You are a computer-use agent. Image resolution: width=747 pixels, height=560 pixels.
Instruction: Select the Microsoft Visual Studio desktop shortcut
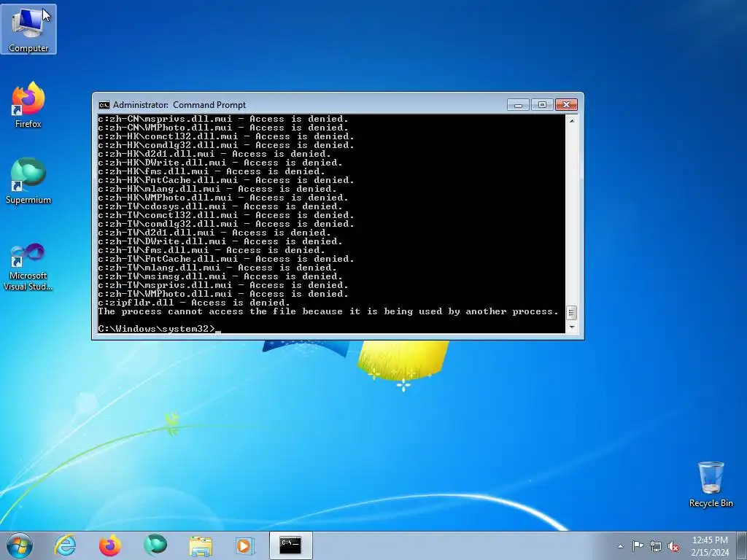pyautogui.click(x=28, y=267)
